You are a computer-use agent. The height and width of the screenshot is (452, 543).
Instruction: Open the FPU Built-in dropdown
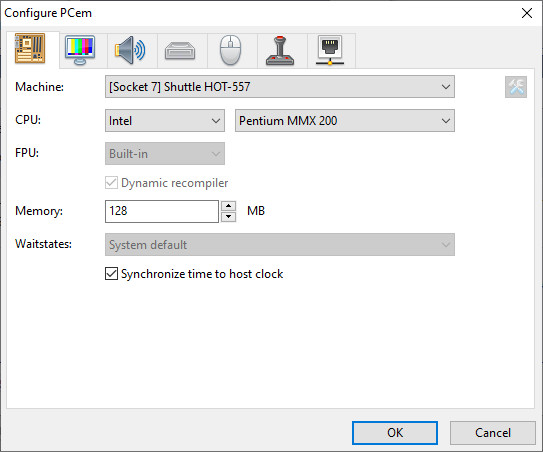click(165, 153)
